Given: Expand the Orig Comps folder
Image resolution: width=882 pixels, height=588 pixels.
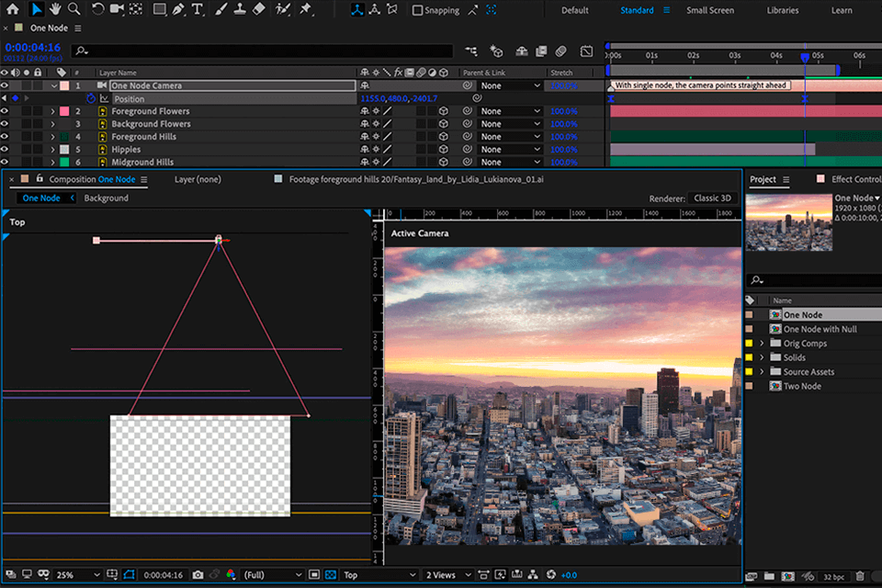Looking at the screenshot, I should pos(763,344).
